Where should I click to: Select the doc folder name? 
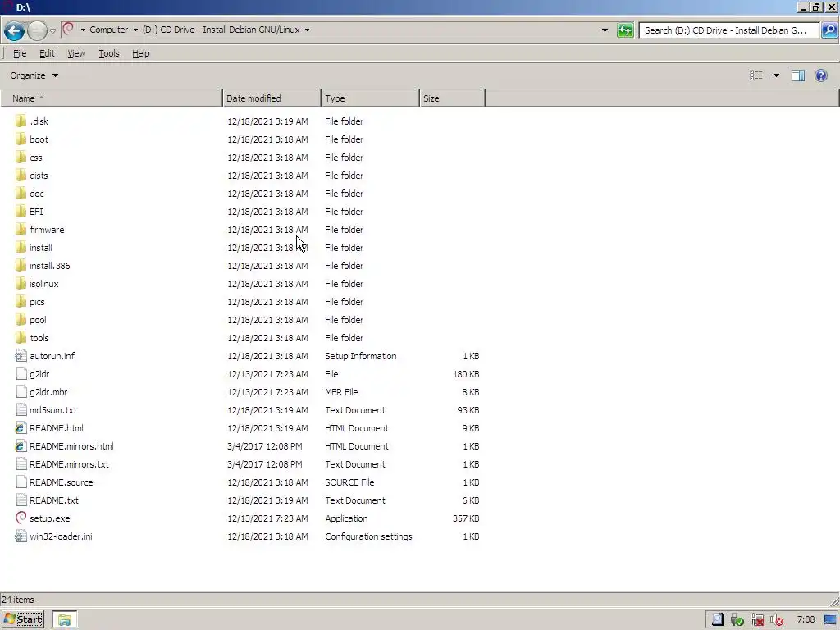pyautogui.click(x=37, y=194)
